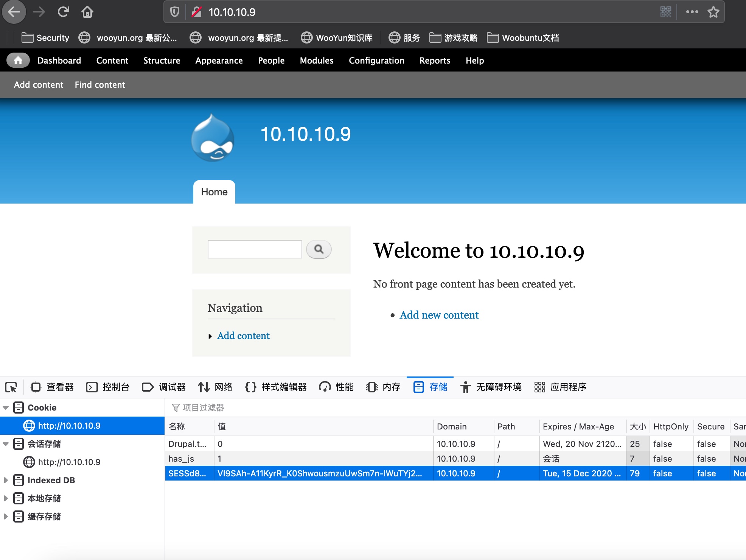The width and height of the screenshot is (746, 560).
Task: Click the Add new content link
Action: (439, 315)
